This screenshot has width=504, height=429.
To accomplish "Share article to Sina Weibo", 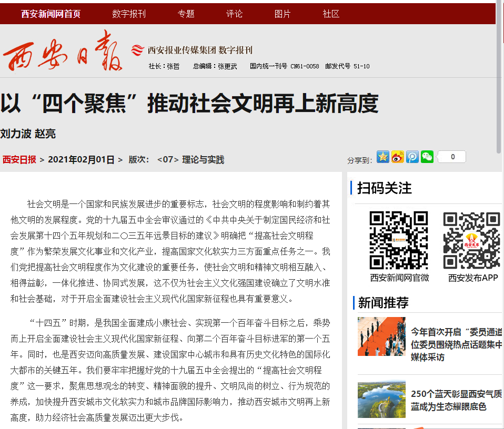I will pos(398,157).
